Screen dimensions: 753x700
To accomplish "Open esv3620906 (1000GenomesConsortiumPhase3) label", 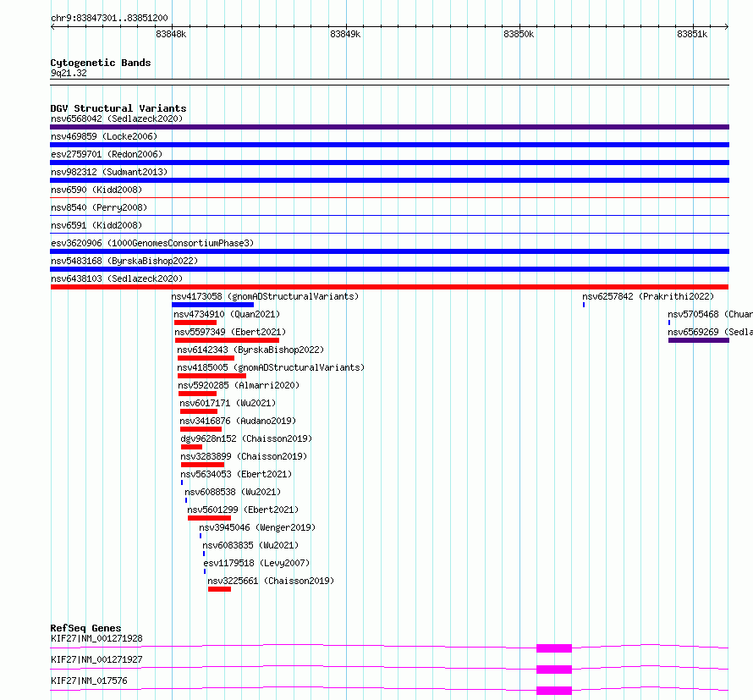I will pos(152,243).
